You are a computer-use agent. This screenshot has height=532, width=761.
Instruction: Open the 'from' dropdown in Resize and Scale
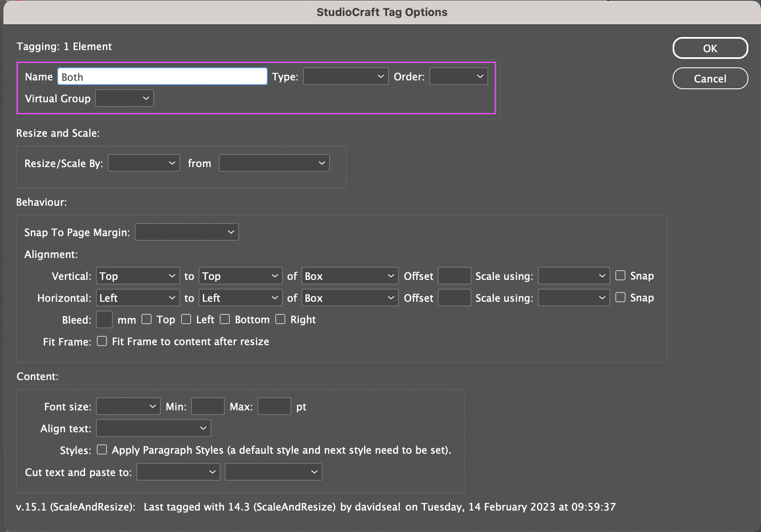pos(274,163)
